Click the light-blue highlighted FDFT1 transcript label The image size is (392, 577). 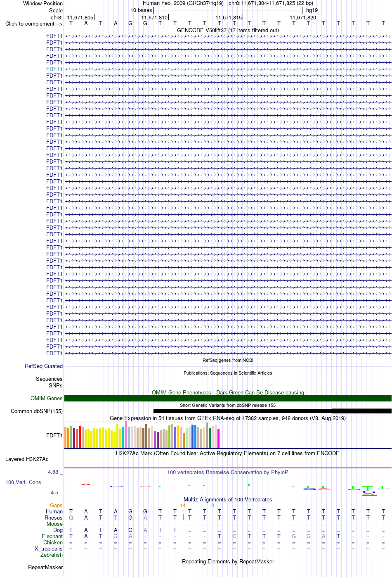click(x=54, y=69)
